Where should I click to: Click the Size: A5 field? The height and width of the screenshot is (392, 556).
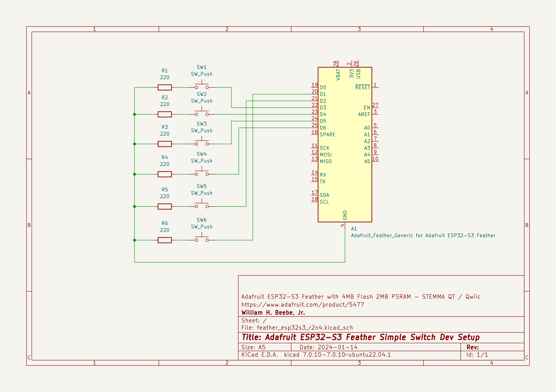[x=253, y=347]
